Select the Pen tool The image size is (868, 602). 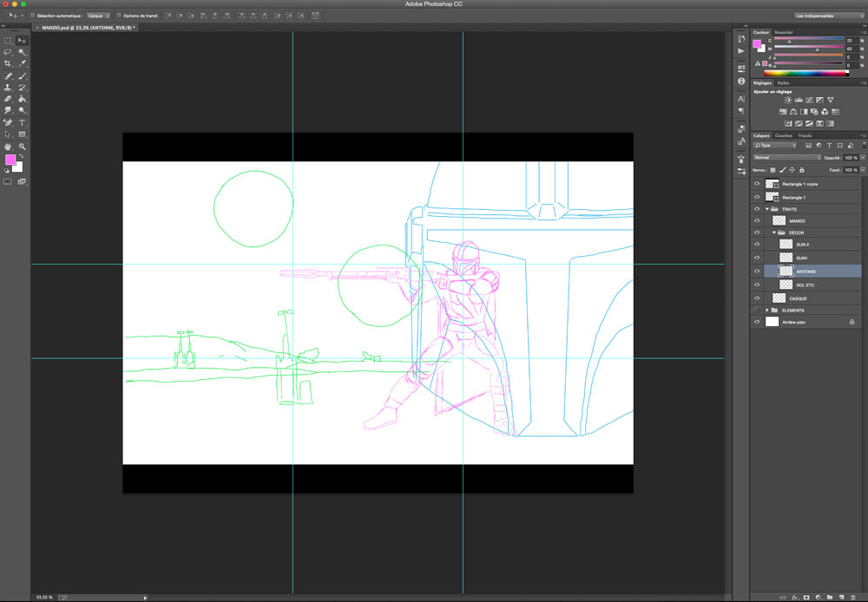click(x=8, y=123)
